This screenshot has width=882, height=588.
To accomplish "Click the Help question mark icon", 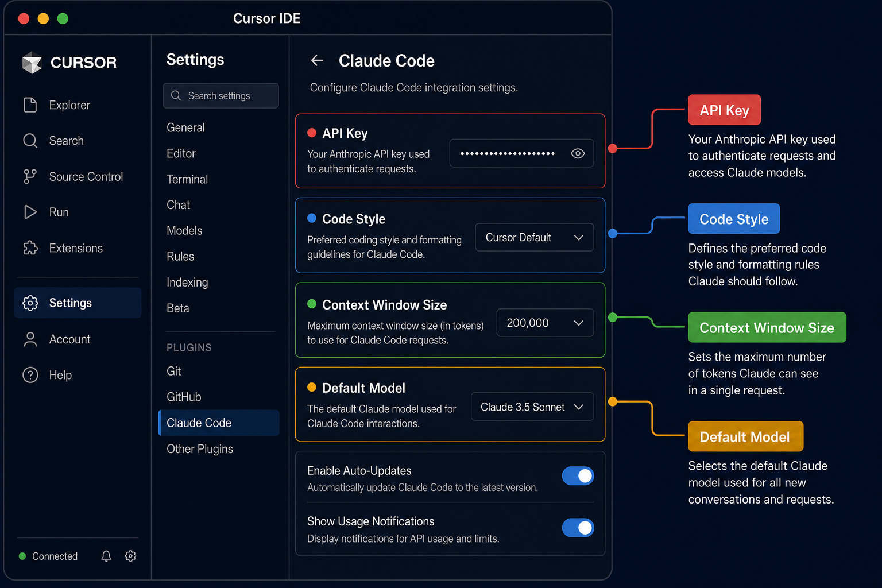I will point(30,375).
